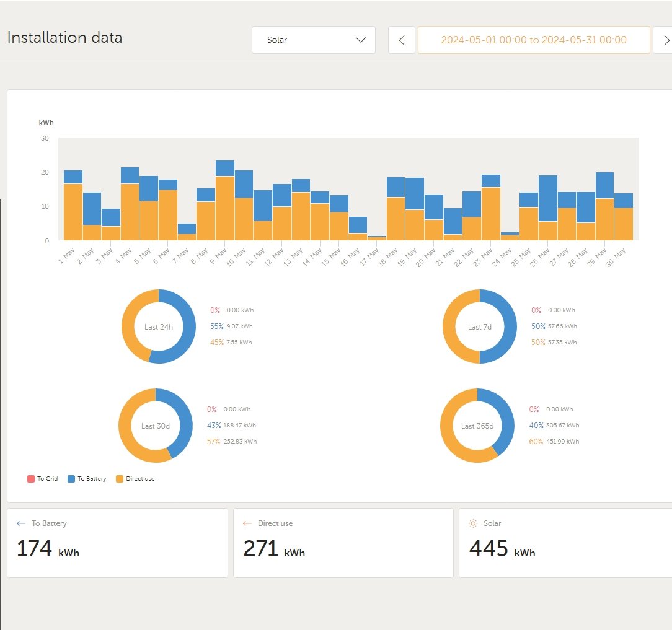Select the Last 7d donut chart
This screenshot has height=630, width=672.
[x=480, y=326]
